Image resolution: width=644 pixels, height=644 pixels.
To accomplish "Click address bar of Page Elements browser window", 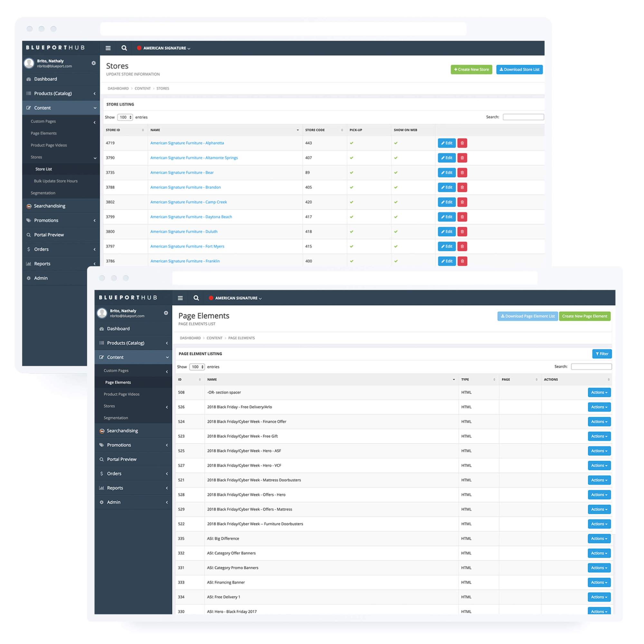I will (355, 278).
